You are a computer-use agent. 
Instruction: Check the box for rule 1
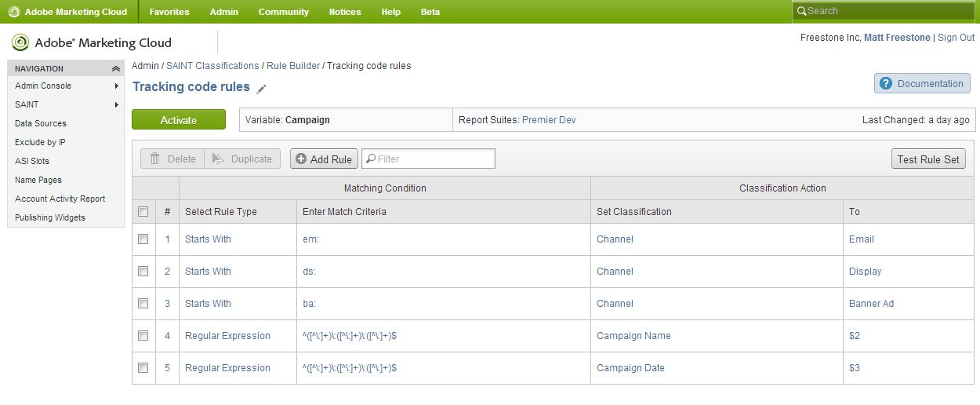point(143,239)
